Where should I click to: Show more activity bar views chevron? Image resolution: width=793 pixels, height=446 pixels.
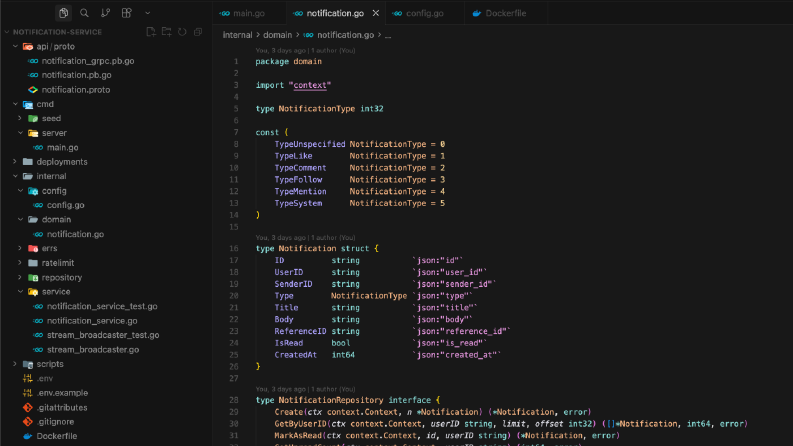point(147,13)
